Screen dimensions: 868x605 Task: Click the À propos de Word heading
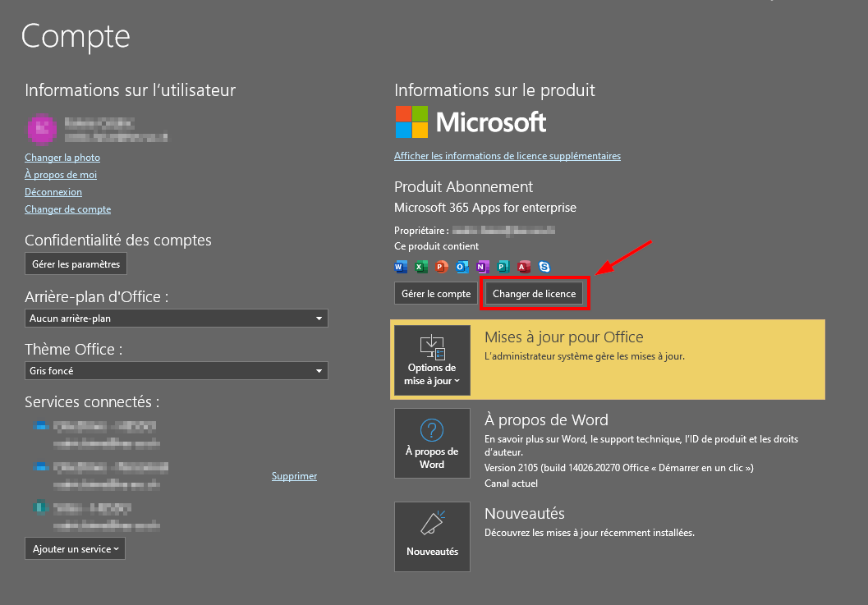click(x=546, y=420)
